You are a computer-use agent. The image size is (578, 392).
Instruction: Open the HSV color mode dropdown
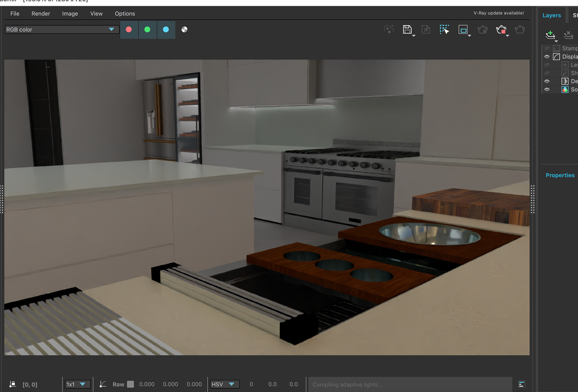pos(225,384)
